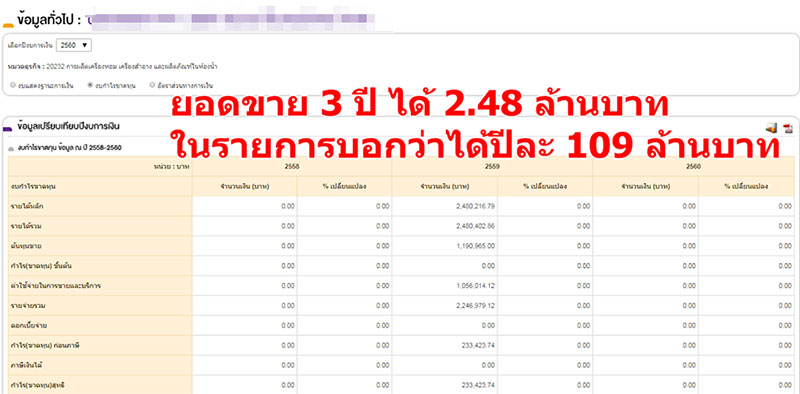Viewport: 800px width, 394px height.
Task: Click จำนวนเงิน (บาท) header under 2560
Action: (645, 187)
